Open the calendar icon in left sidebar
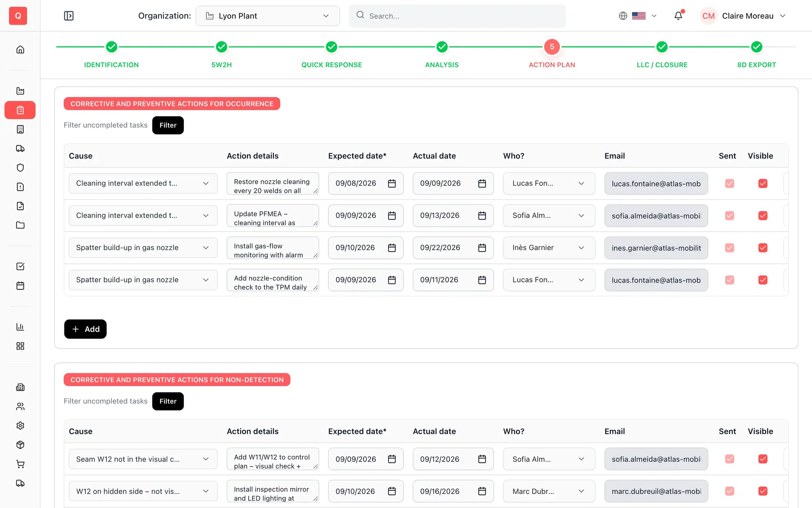 click(x=20, y=286)
